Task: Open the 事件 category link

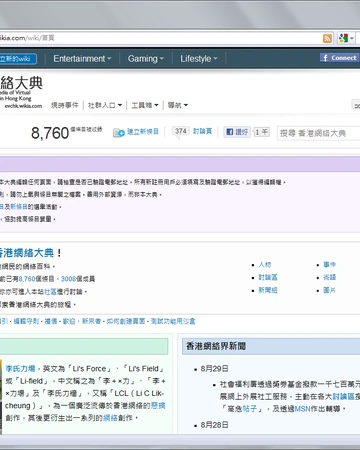Action: coord(330,265)
